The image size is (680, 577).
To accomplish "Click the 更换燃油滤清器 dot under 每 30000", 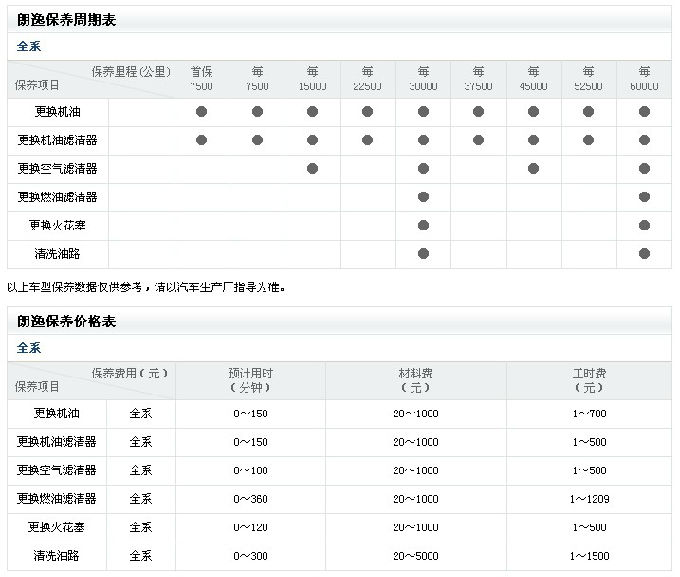I will pyautogui.click(x=423, y=197).
